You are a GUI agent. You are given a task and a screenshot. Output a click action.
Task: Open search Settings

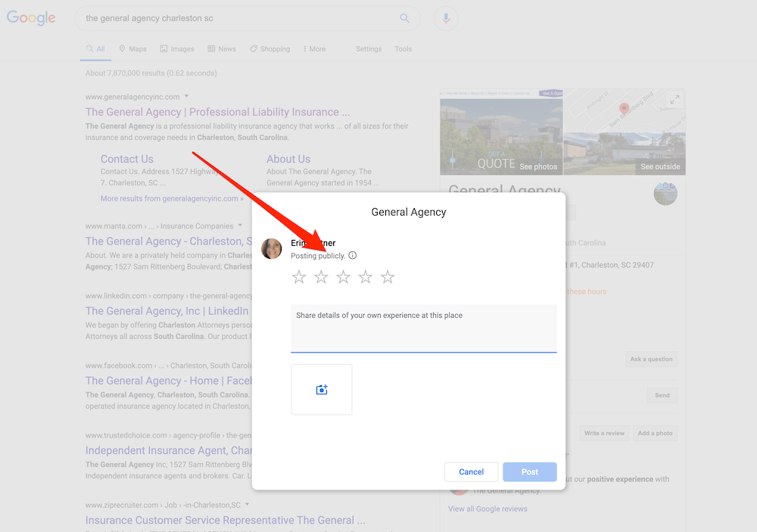point(369,49)
